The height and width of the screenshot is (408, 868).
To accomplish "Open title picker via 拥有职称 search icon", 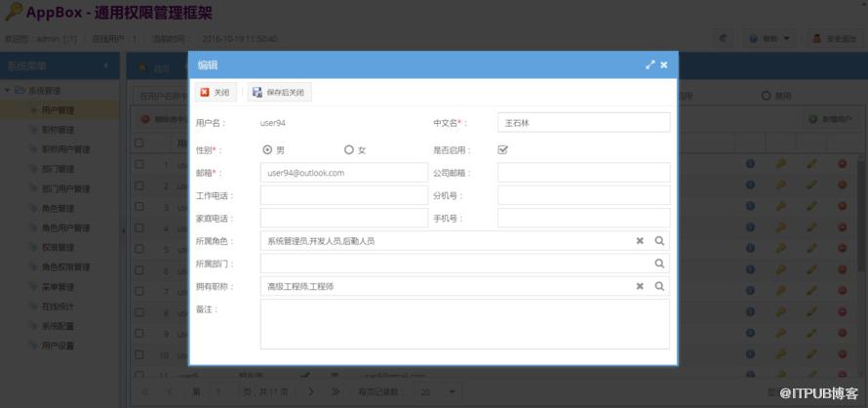I will click(659, 286).
